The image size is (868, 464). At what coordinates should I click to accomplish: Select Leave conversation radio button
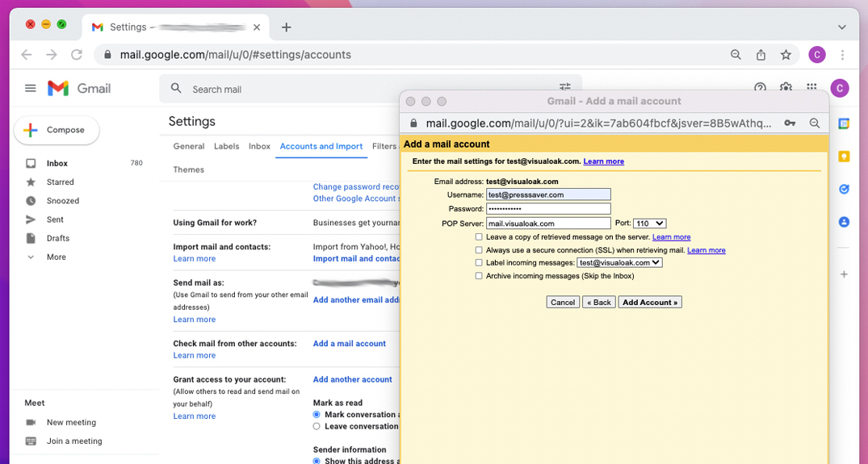point(317,426)
